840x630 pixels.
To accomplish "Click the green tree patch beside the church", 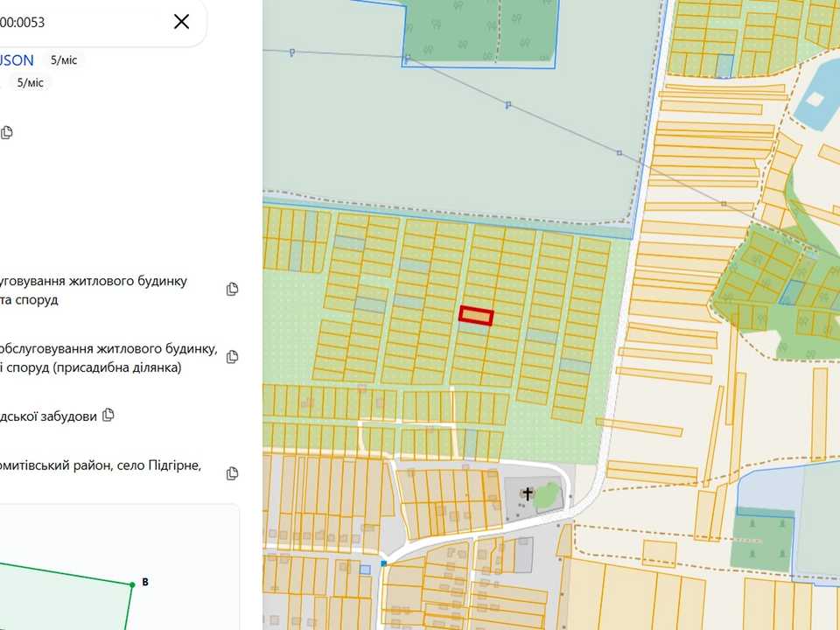I will point(547,495).
